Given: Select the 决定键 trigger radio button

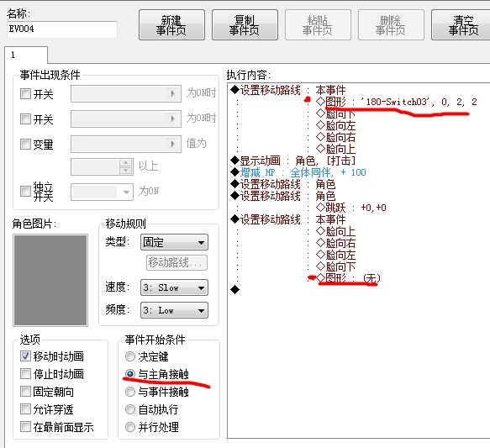Looking at the screenshot, I should point(130,356).
